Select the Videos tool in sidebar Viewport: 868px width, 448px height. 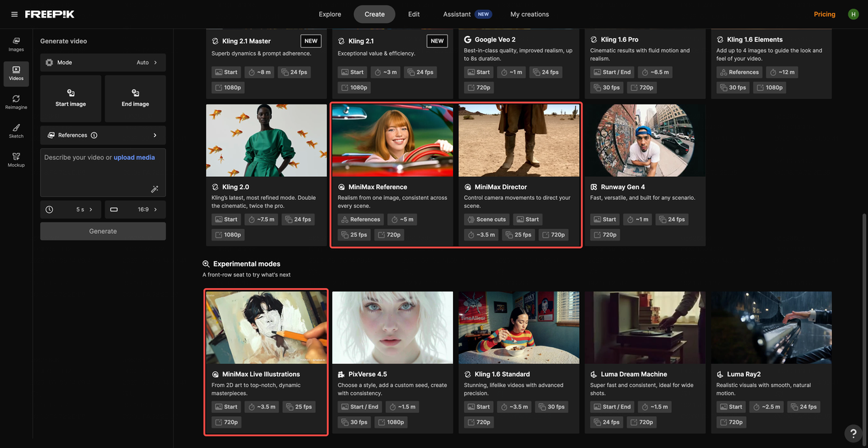(16, 73)
